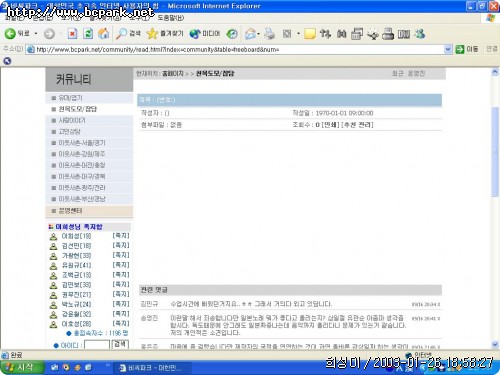Click commenter name 김민규
Viewport: 500px width, 375px height.
coord(149,304)
